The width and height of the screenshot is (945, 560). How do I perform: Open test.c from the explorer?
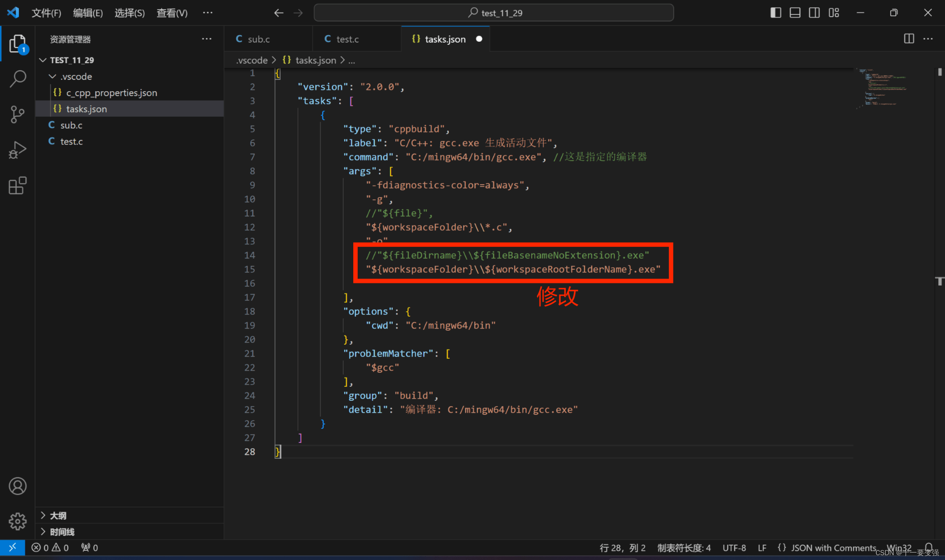[130, 141]
